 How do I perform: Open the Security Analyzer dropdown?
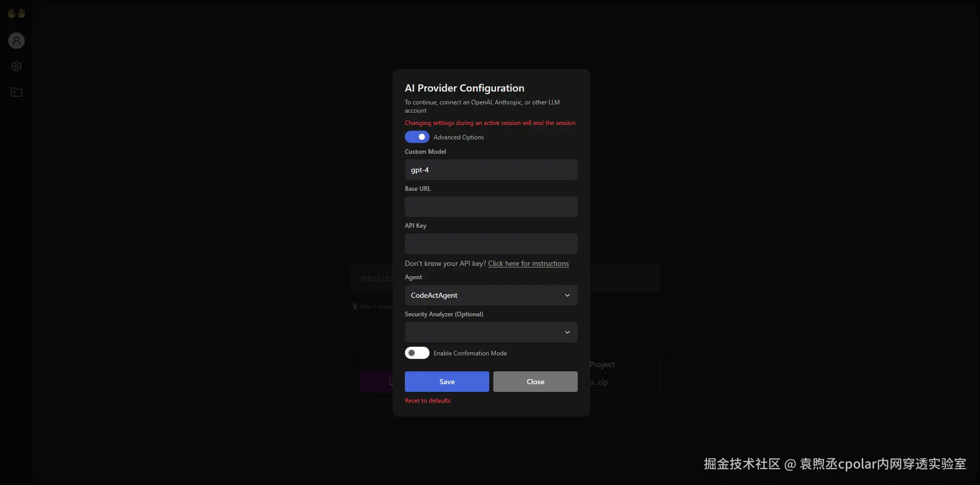491,332
